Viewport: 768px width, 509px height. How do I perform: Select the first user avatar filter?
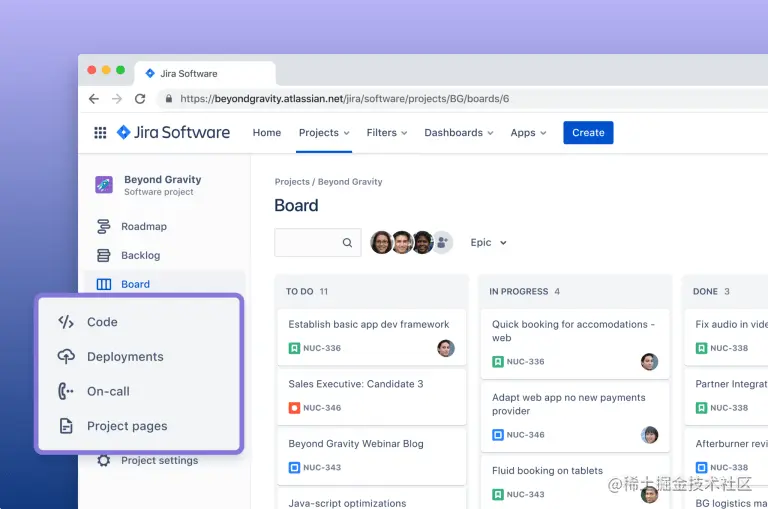click(381, 242)
